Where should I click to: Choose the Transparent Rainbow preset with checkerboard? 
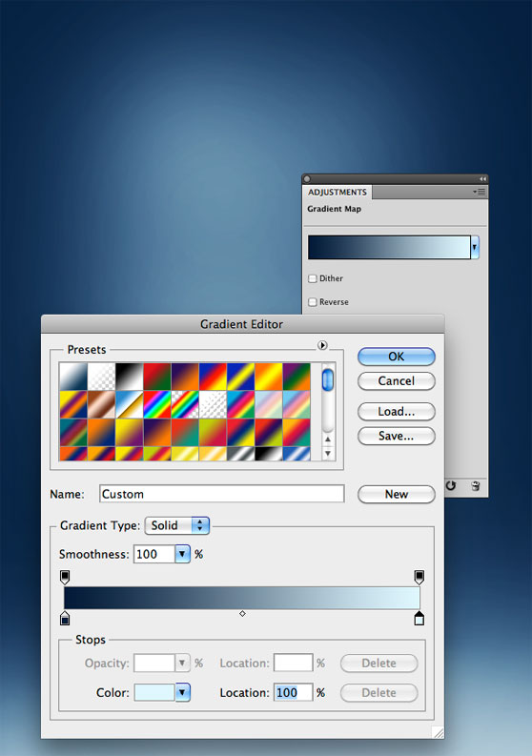[x=185, y=404]
